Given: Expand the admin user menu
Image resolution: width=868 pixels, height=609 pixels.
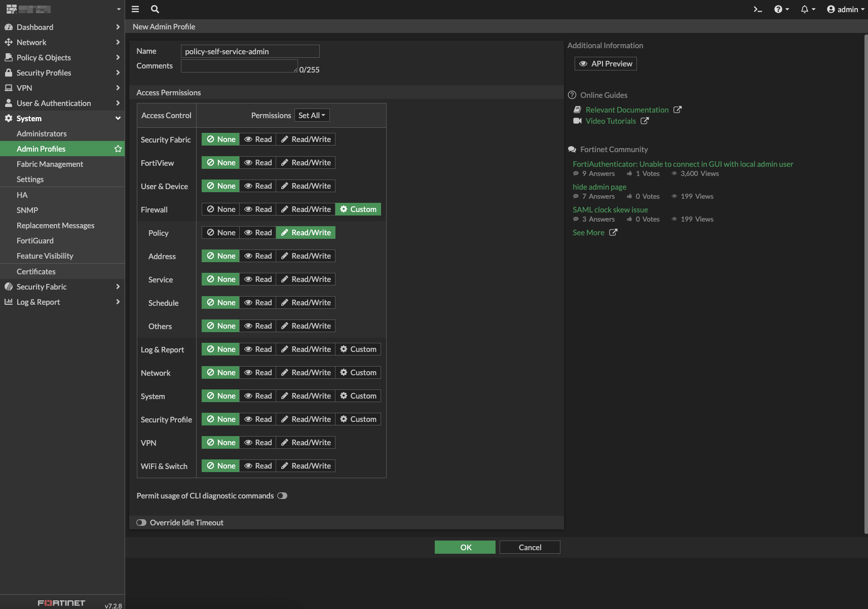Looking at the screenshot, I should (x=845, y=9).
